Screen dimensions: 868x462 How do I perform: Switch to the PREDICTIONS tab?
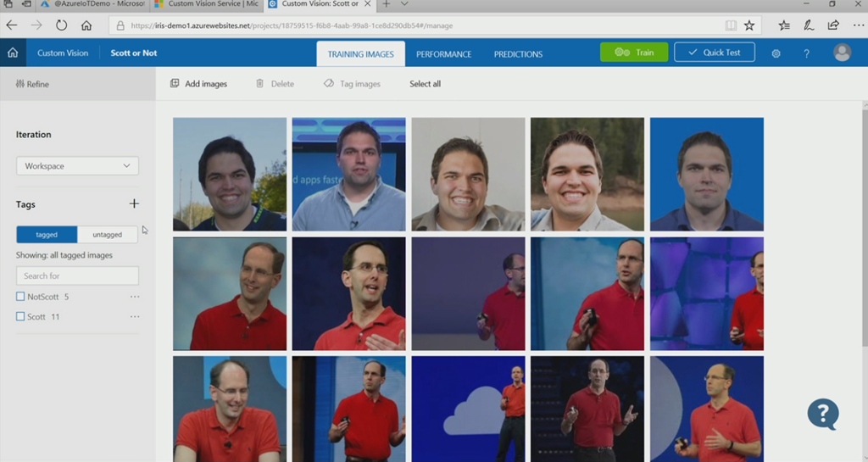tap(518, 54)
